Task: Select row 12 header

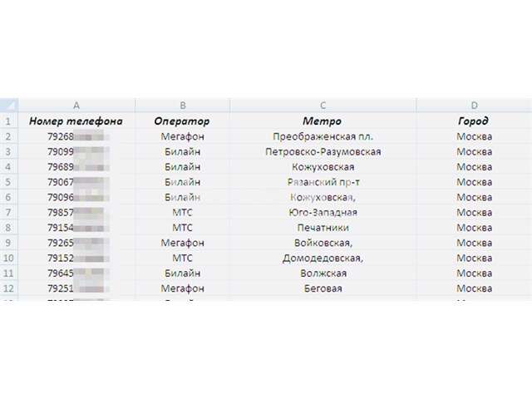Action: click(x=9, y=288)
